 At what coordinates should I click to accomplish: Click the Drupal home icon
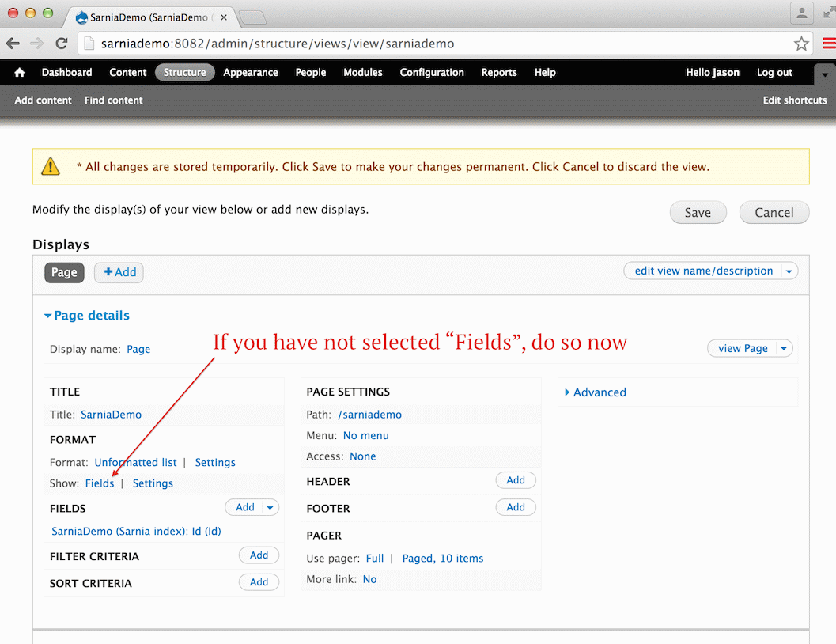(20, 73)
